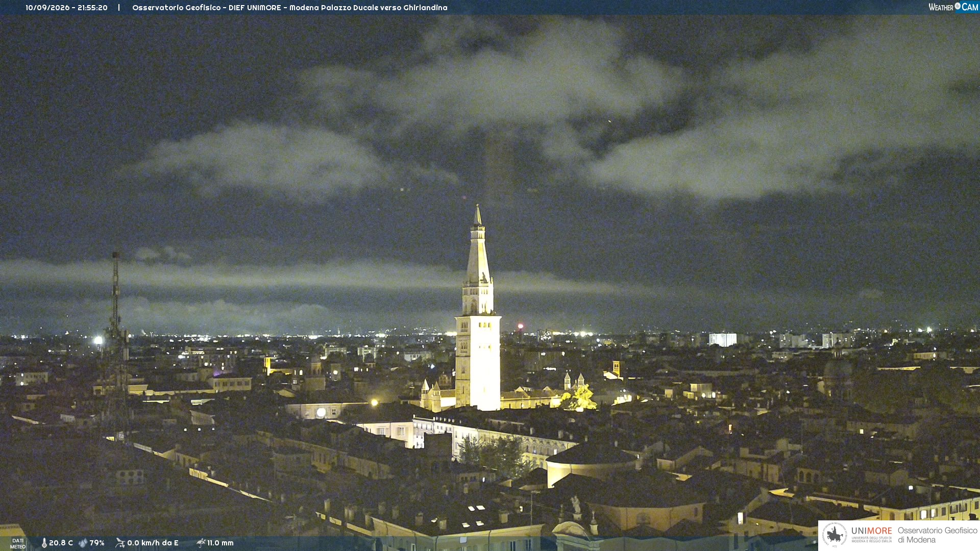
Task: Open the DATI METEO label
Action: pyautogui.click(x=18, y=543)
